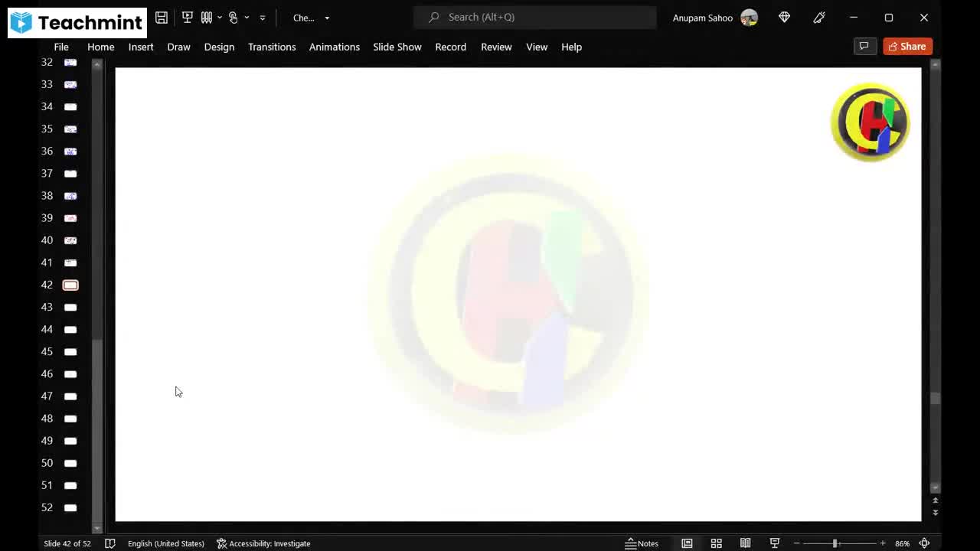Click the spell check book icon in status bar
The width and height of the screenshot is (980, 551).
pos(109,543)
